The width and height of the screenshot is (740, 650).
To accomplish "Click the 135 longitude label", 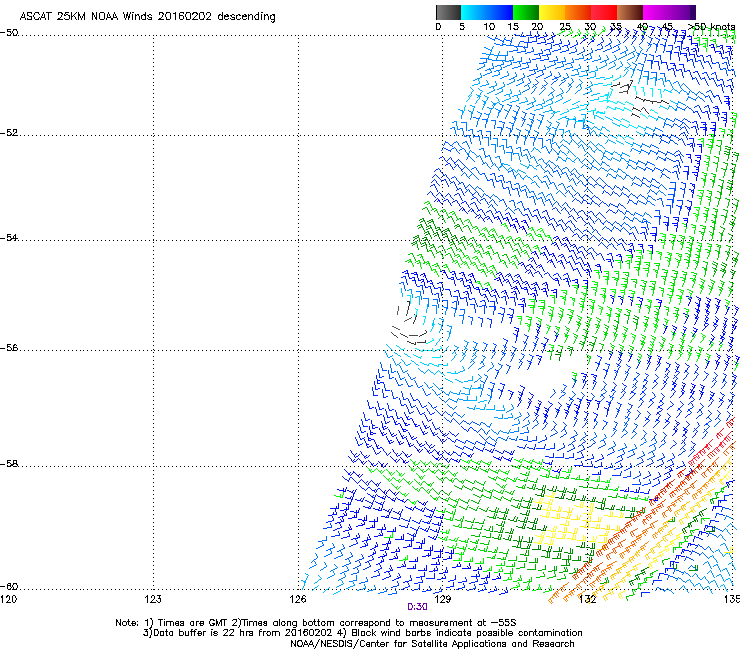I will [x=732, y=599].
